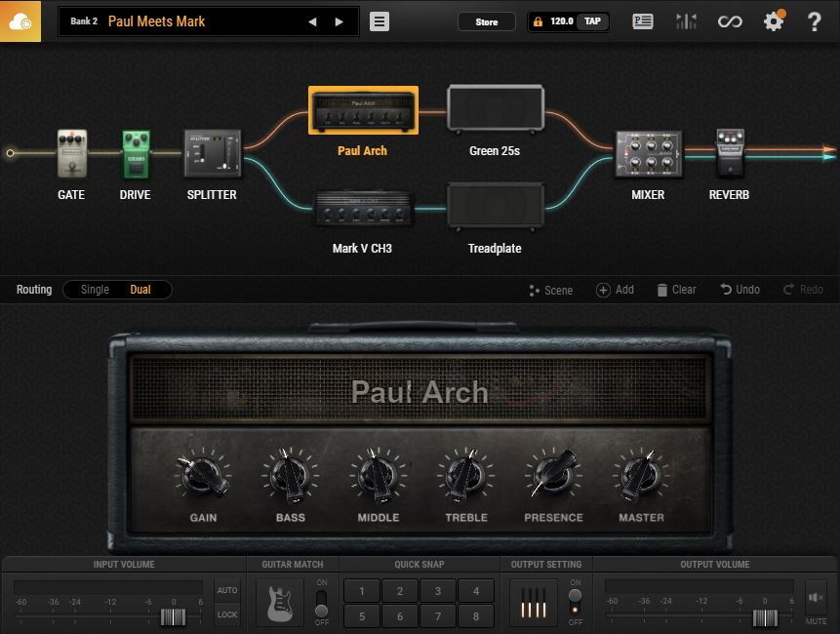Select Quick Snap slot 7

coord(438,616)
